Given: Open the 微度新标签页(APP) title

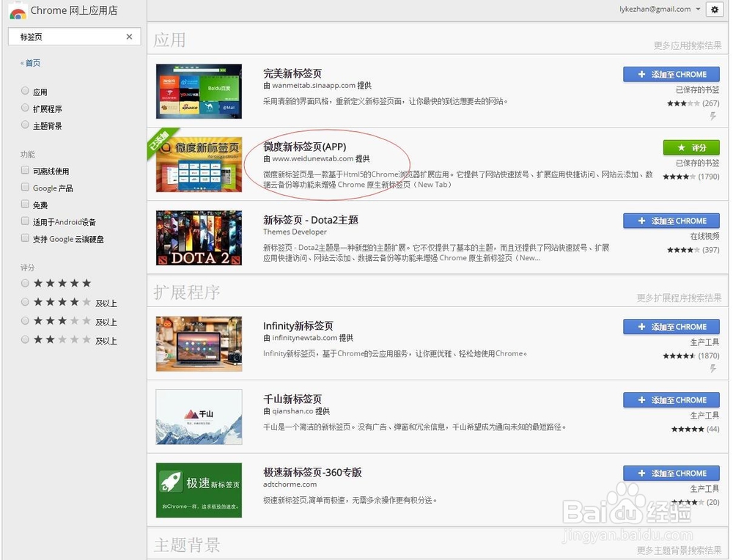Looking at the screenshot, I should click(x=305, y=147).
